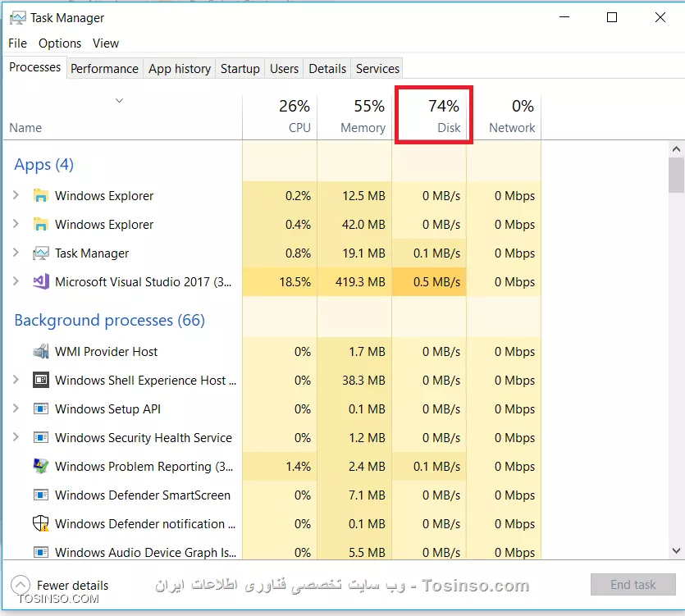Click the vertical scrollbar thumb
This screenshot has width=685, height=616.
coord(676,175)
